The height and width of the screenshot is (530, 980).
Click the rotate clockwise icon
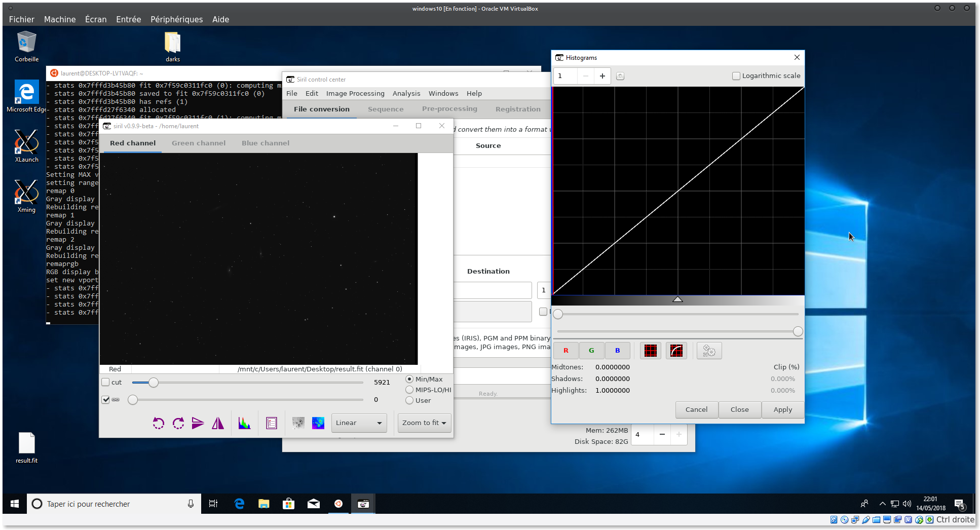[178, 423]
